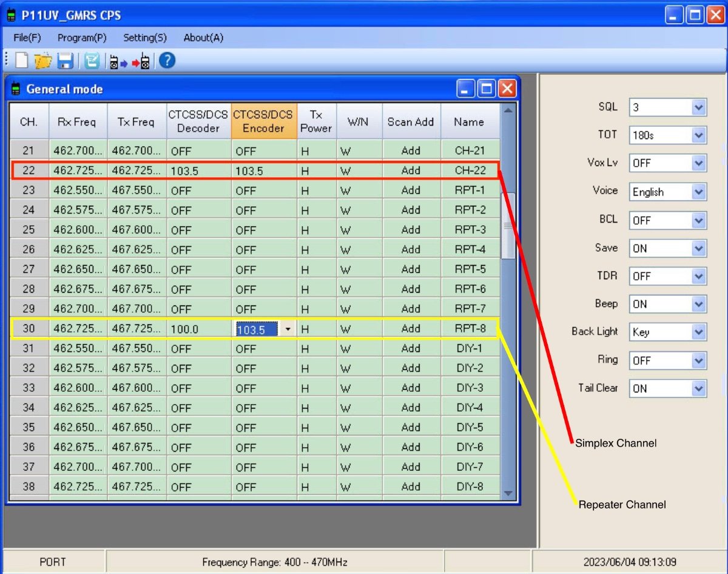This screenshot has width=728, height=574.
Task: Open Help with the question mark icon
Action: coord(166,61)
